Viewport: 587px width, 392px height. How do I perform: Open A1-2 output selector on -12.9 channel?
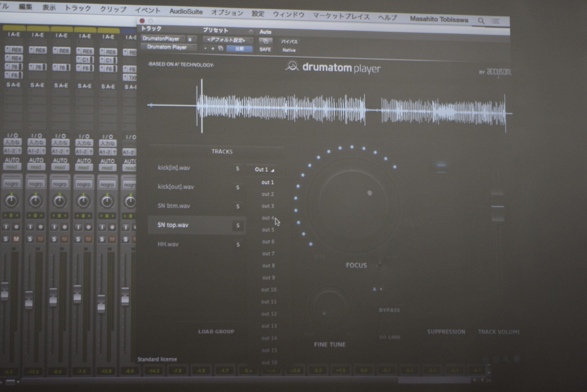tap(107, 152)
